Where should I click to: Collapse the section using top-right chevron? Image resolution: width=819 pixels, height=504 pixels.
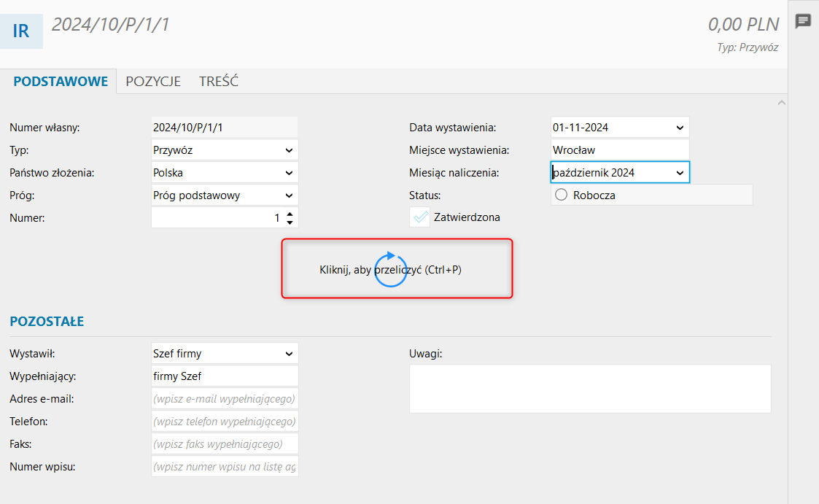(x=781, y=103)
